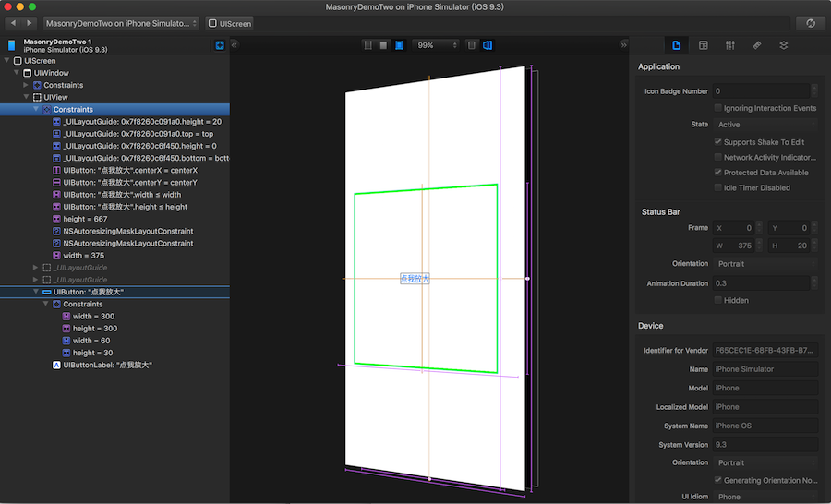Toggle Idle Timer Disabled checkbox
Image resolution: width=831 pixels, height=504 pixels.
[717, 187]
